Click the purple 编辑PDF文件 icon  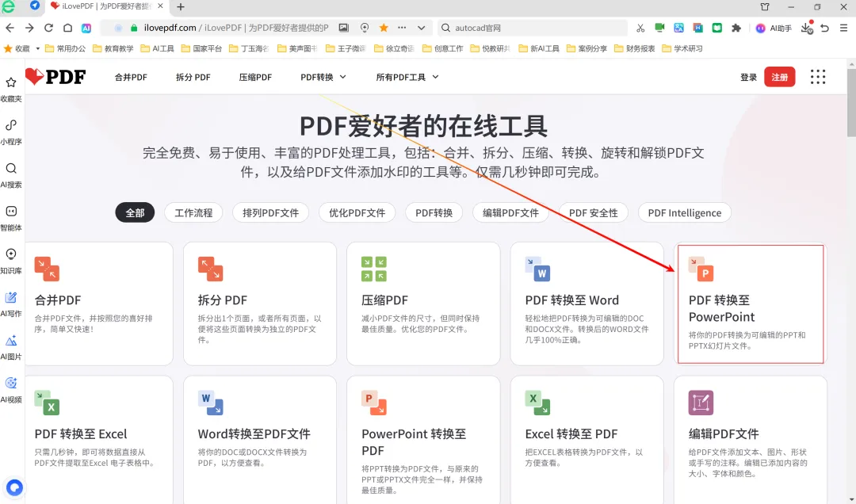click(x=701, y=403)
